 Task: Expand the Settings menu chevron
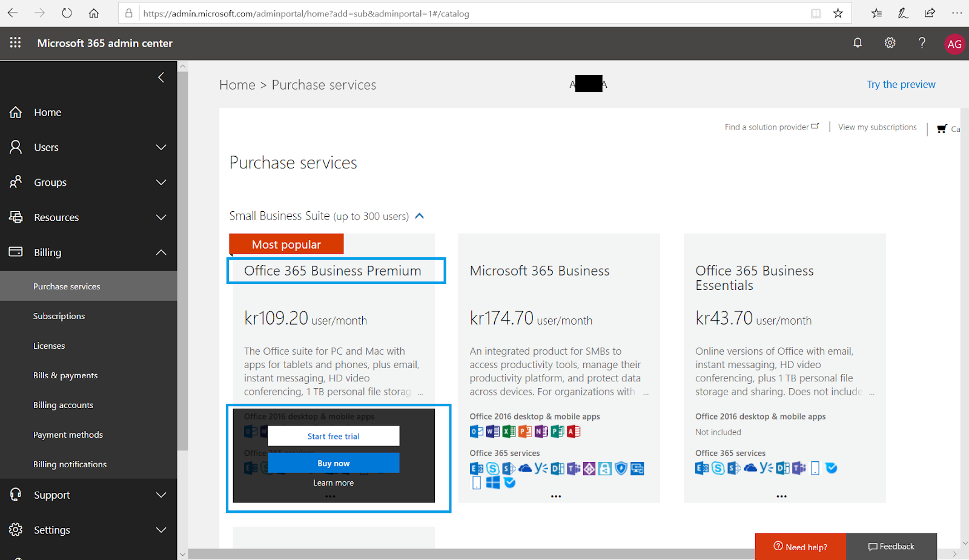[x=161, y=530]
